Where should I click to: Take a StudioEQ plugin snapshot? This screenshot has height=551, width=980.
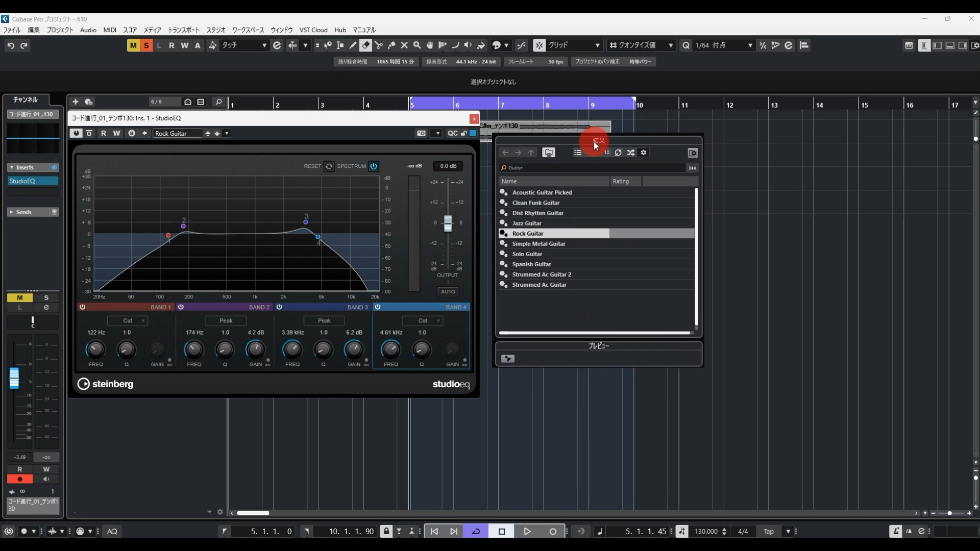pyautogui.click(x=421, y=133)
